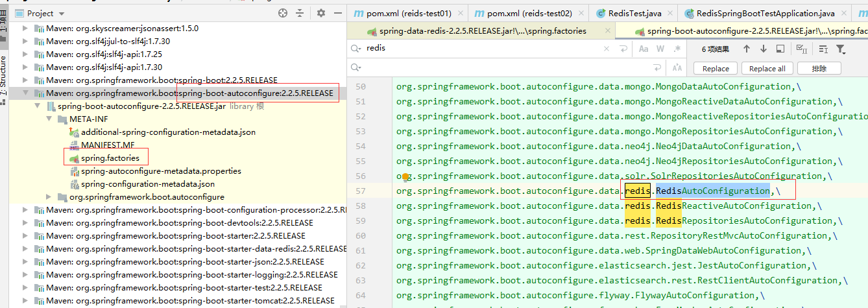Screen dimensions: 868x308
Task: Open the search filter funnel menu
Action: point(841,49)
